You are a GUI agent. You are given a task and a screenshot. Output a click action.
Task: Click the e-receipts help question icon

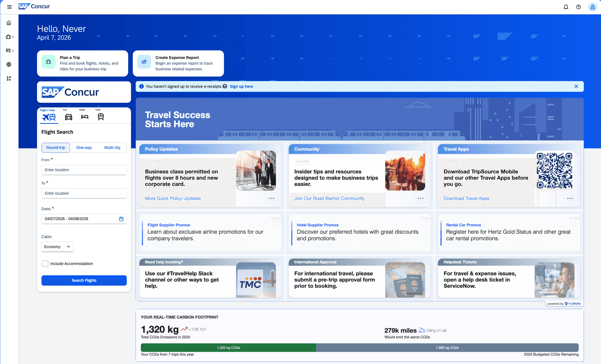(x=225, y=86)
